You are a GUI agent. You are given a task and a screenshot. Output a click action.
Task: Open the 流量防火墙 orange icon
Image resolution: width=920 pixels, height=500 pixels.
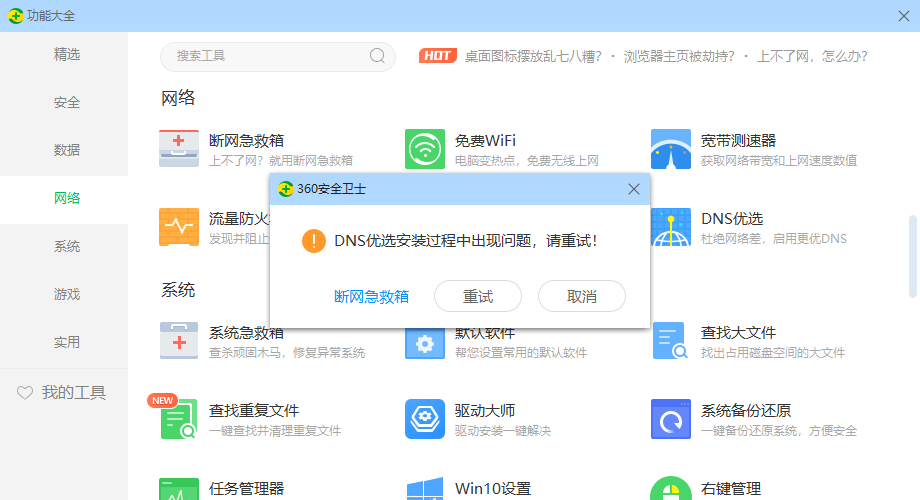[x=179, y=227]
